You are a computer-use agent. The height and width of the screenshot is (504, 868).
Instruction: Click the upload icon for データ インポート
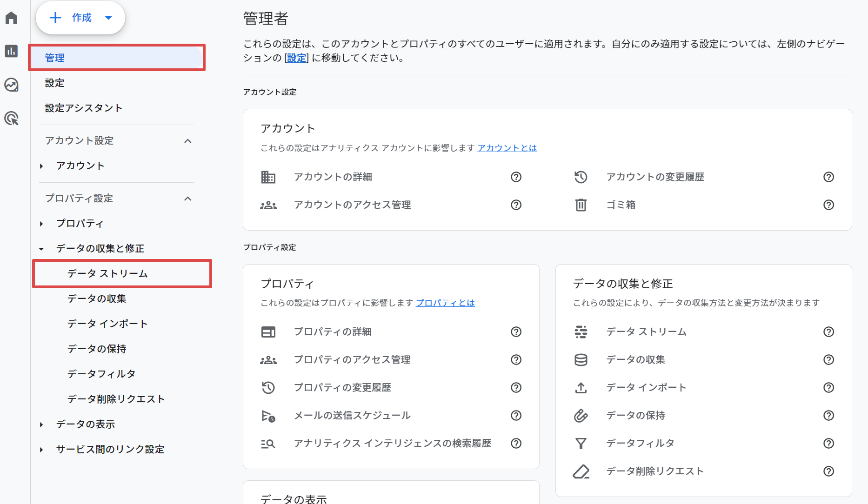pyautogui.click(x=581, y=387)
